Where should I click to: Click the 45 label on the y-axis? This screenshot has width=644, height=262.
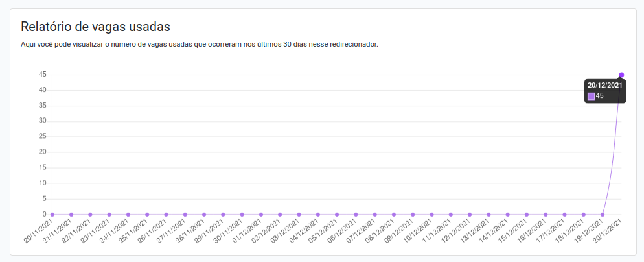42,75
